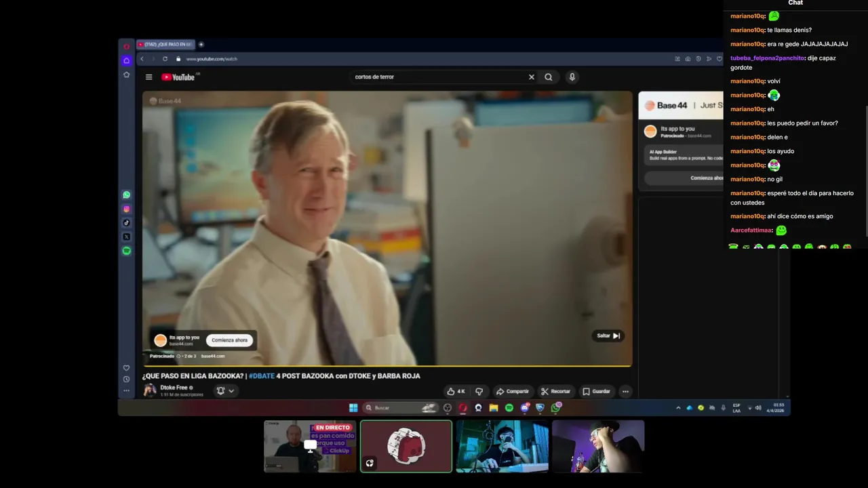Open File Explorer from the taskbar
The height and width of the screenshot is (488, 868).
pos(494,408)
